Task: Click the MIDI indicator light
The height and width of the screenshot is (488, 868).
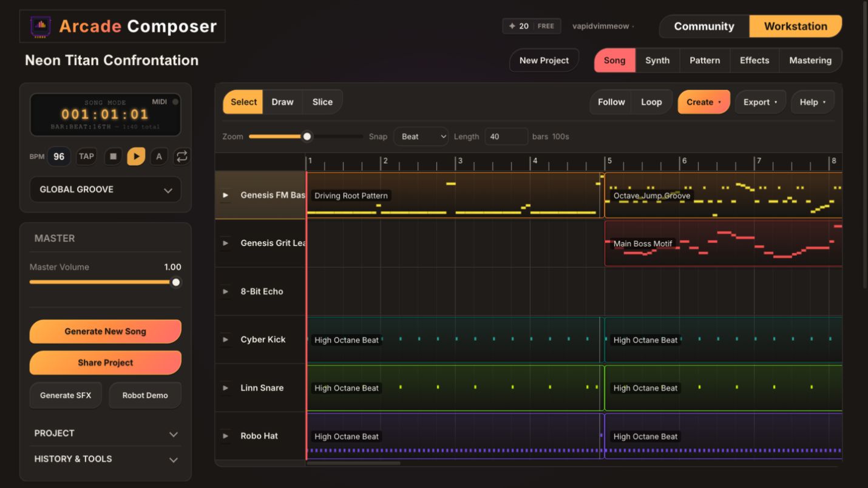Action: (x=175, y=102)
